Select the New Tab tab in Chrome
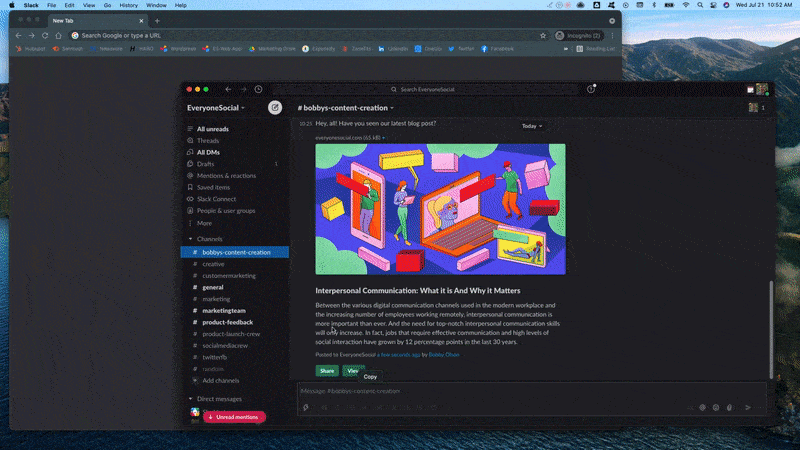 pyautogui.click(x=97, y=21)
